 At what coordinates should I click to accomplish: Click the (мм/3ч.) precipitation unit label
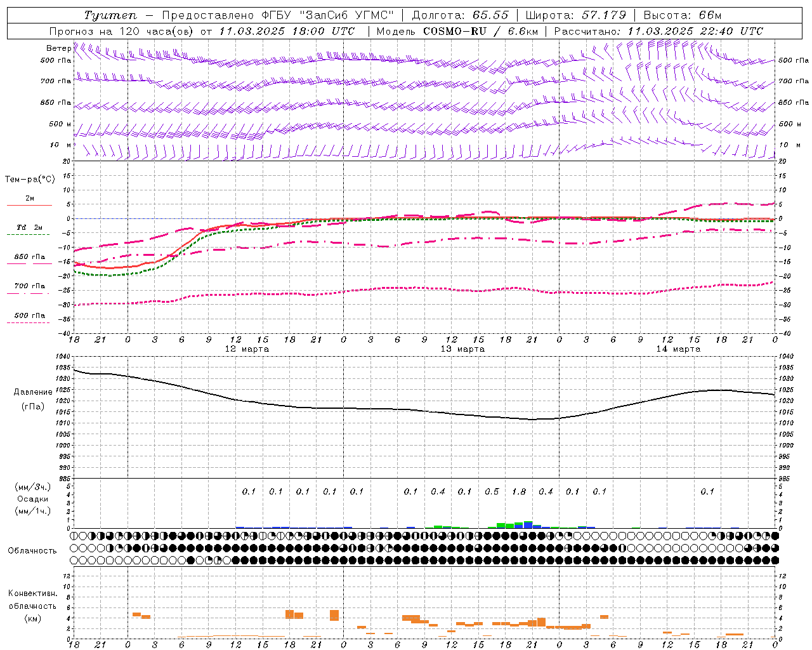click(33, 487)
